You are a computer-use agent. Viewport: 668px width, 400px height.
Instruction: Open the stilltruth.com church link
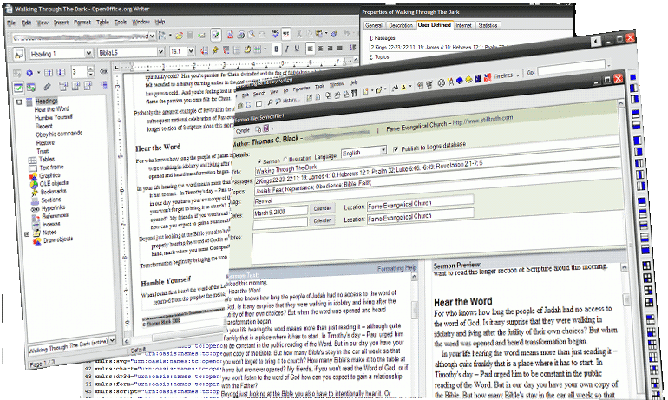(x=482, y=120)
